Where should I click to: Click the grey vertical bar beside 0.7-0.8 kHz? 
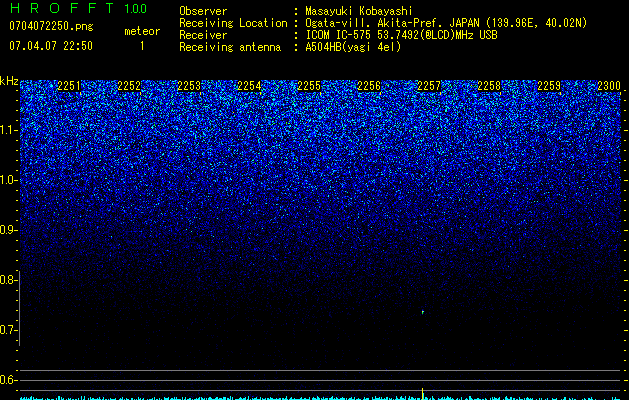pos(19,308)
